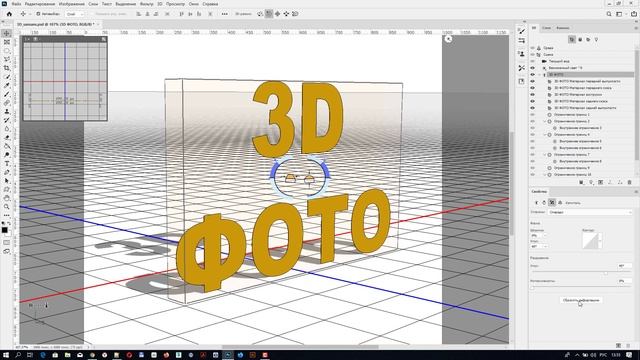Image resolution: width=640 pixels, height=360 pixels.
Task: Activate the 3D slide mode icon
Action: (286, 14)
